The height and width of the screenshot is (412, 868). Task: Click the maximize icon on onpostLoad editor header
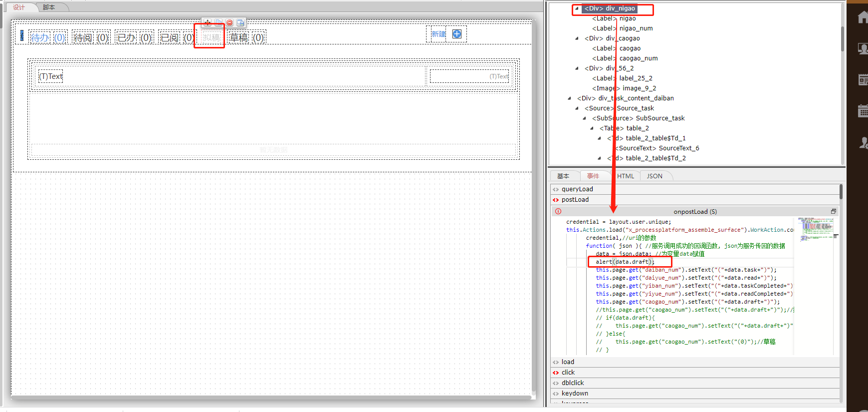(x=833, y=211)
